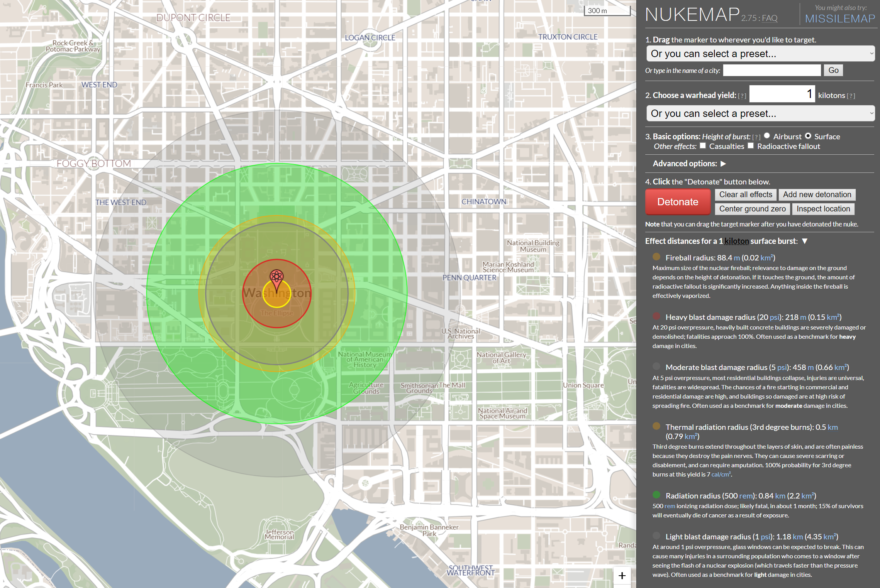Focus the city name input field

(x=772, y=70)
